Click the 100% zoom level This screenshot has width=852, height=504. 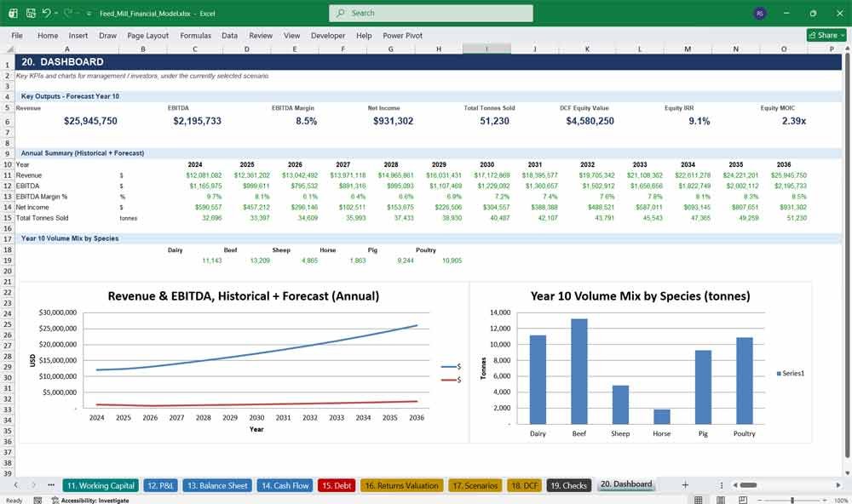coord(841,501)
